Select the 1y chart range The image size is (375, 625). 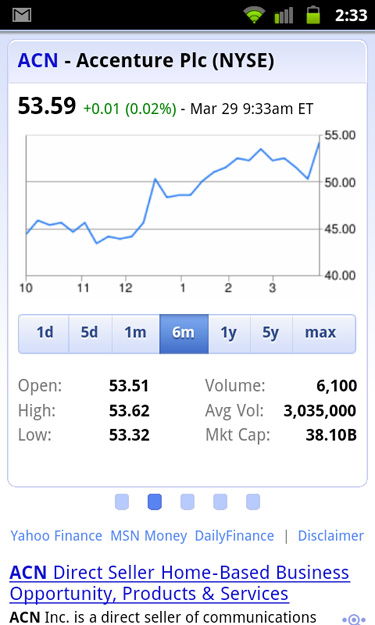[230, 334]
